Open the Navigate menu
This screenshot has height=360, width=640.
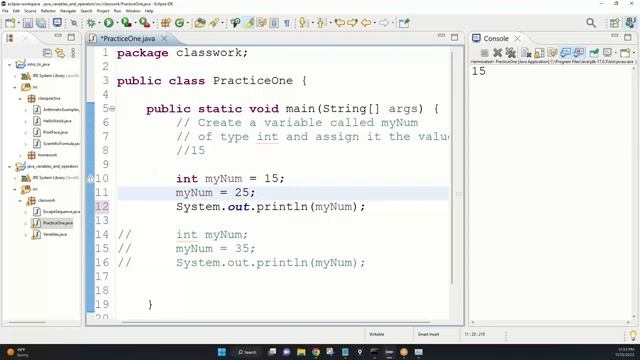click(x=68, y=11)
